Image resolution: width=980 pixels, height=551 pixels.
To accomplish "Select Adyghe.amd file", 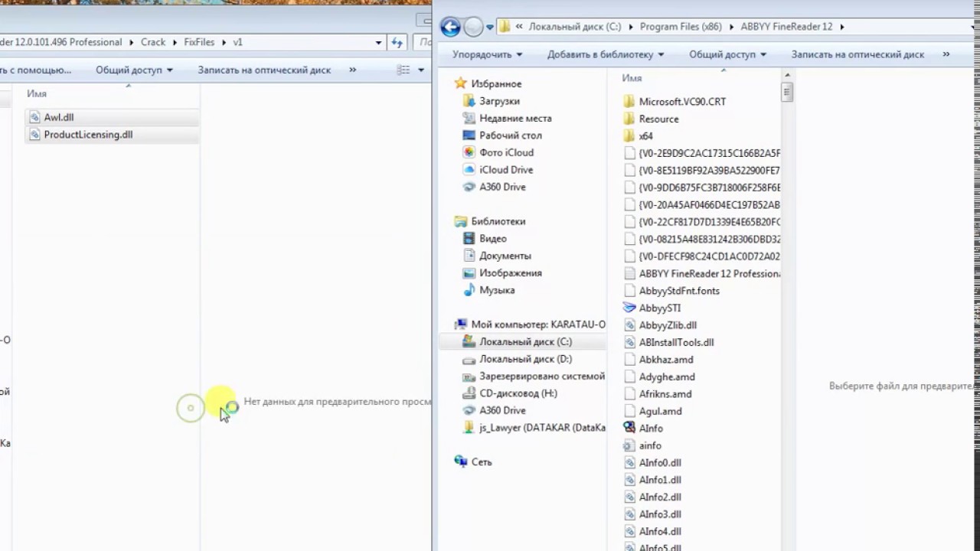I will [x=667, y=377].
